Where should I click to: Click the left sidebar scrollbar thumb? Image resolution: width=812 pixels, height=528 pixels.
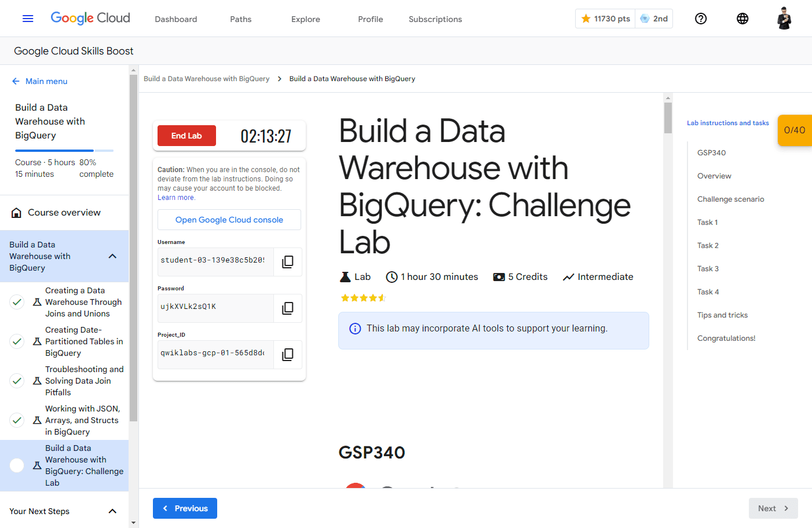click(x=133, y=247)
